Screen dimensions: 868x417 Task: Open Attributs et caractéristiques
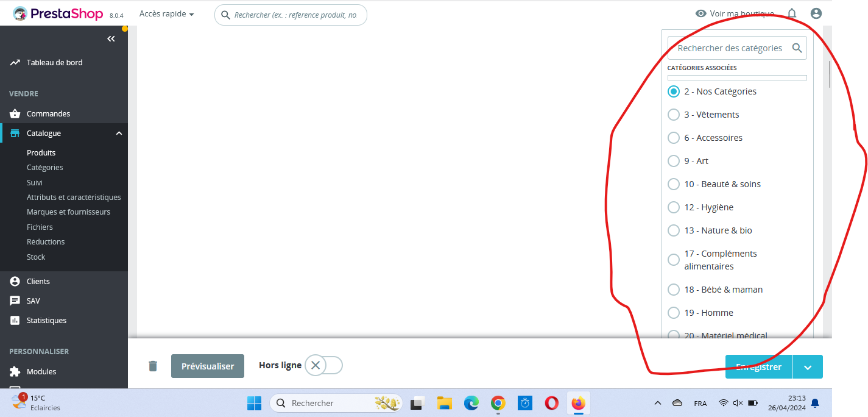pyautogui.click(x=74, y=197)
